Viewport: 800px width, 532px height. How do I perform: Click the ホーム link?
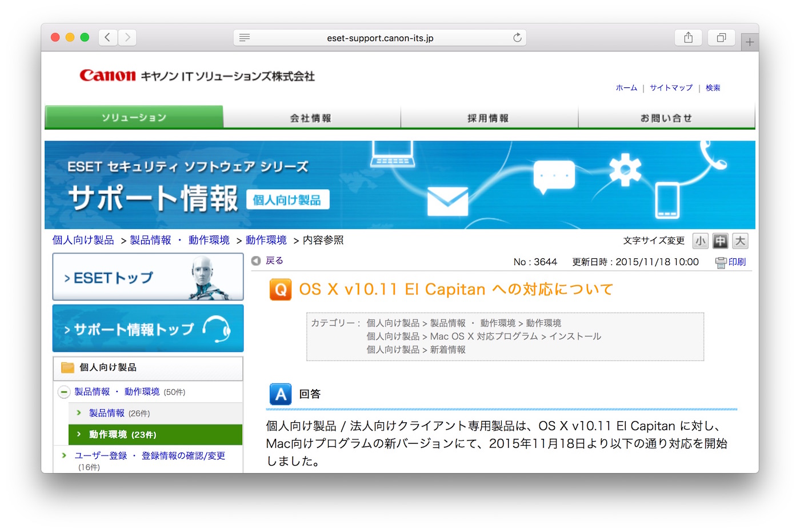[626, 88]
